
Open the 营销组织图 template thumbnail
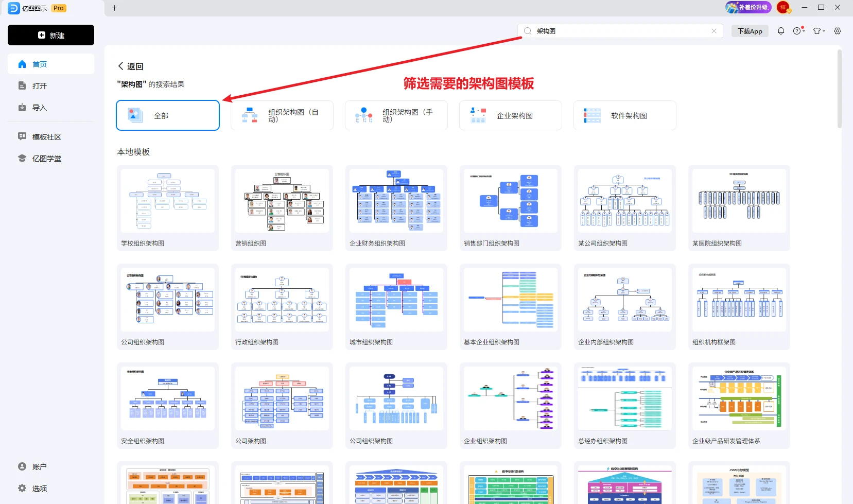click(x=282, y=201)
